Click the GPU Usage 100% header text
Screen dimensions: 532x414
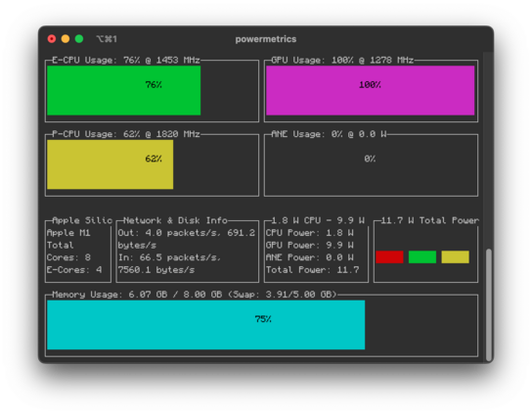342,60
